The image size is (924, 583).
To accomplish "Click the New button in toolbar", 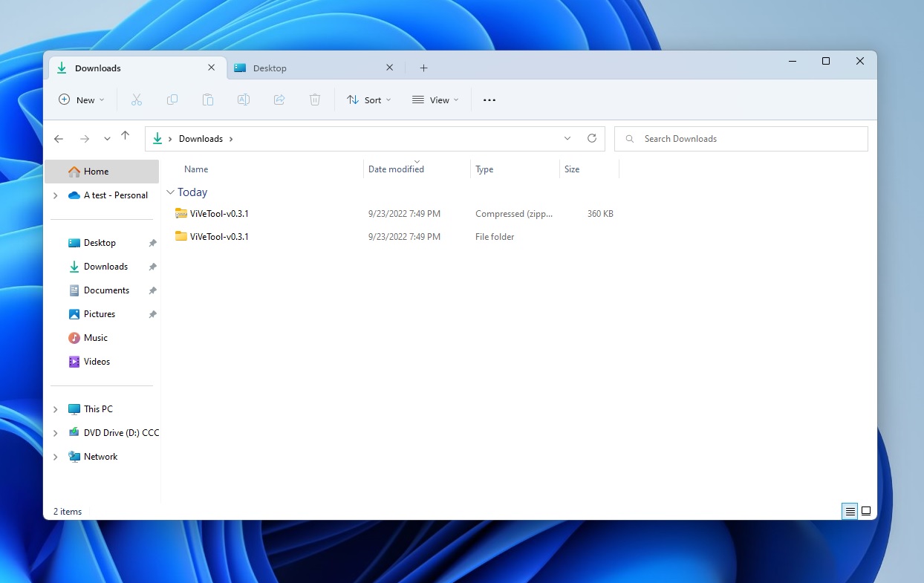I will [x=82, y=100].
